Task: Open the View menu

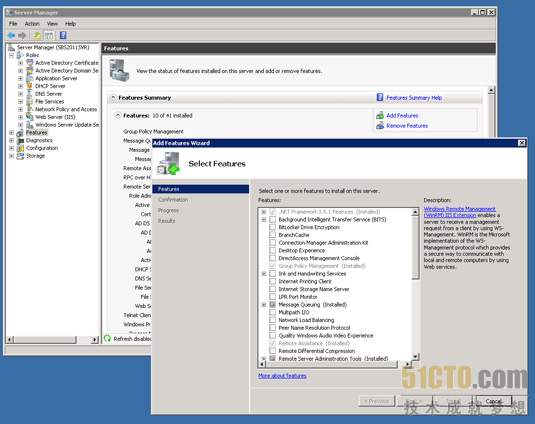Action: pos(52,24)
